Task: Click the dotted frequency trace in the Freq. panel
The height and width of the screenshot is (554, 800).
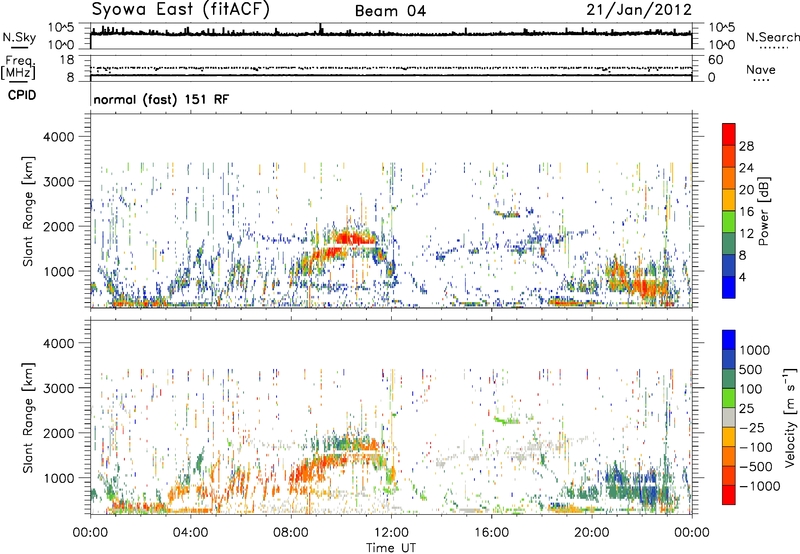Action: pyautogui.click(x=391, y=68)
